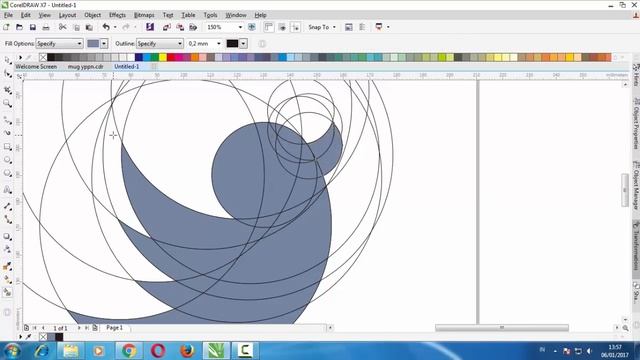
Task: Click the Paste icon in toolbar
Action: coord(89,27)
